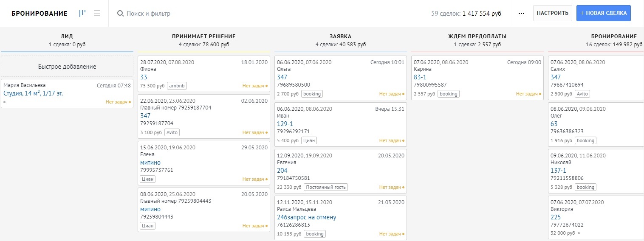
Task: Select the "Постоянный гость" tag on Евгения's card
Action: (x=325, y=187)
